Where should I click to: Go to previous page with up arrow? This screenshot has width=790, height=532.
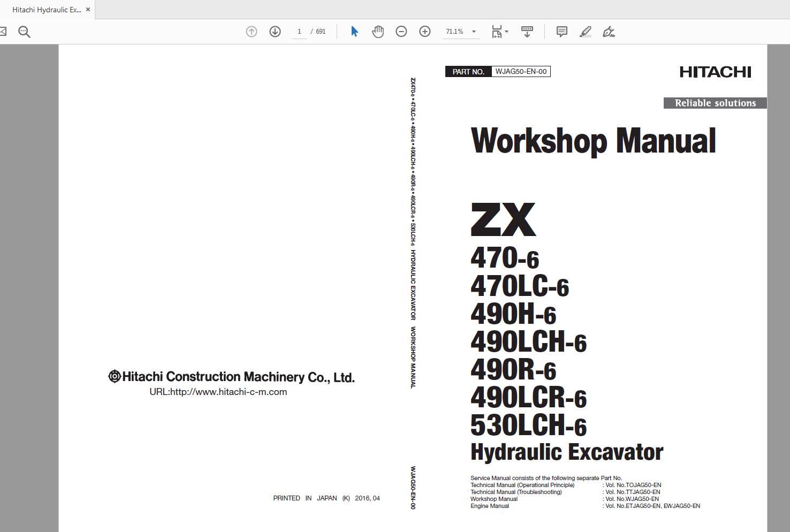tap(251, 32)
